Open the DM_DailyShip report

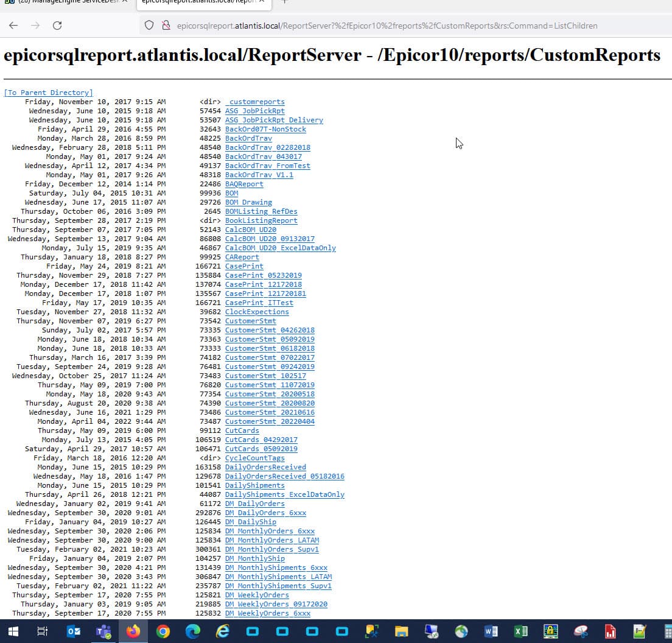[x=251, y=522]
